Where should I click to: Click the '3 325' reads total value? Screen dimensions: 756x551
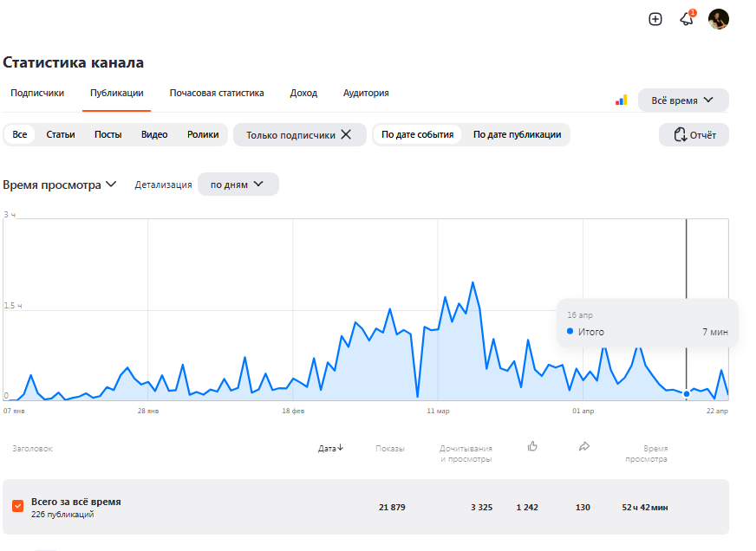(482, 507)
